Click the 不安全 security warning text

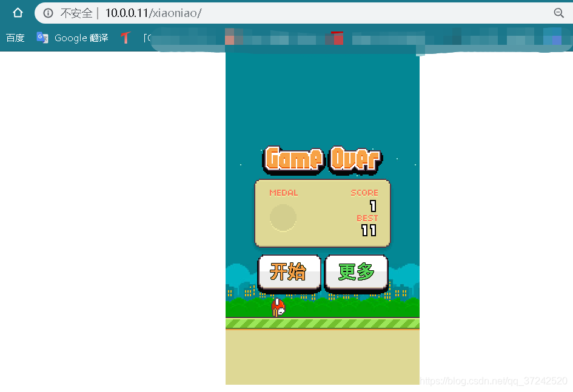76,13
